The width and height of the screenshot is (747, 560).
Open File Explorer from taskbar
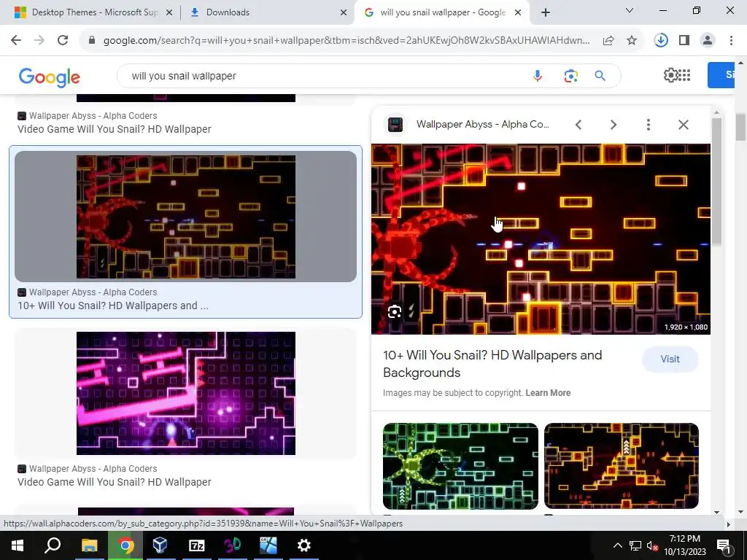tap(89, 545)
